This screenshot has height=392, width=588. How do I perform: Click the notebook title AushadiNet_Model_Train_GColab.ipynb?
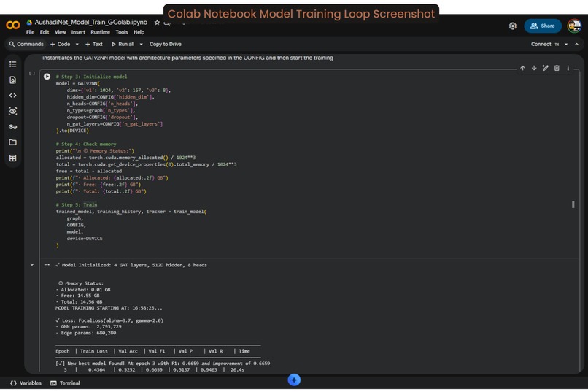[90, 23]
